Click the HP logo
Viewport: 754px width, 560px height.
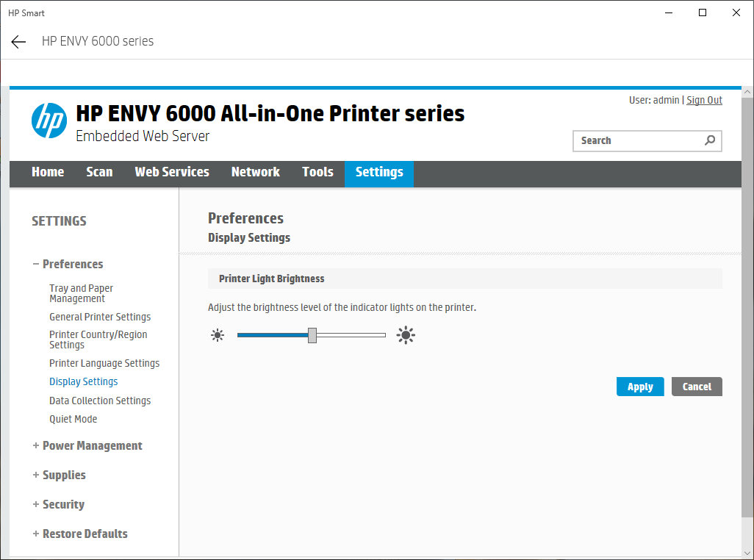tap(49, 121)
